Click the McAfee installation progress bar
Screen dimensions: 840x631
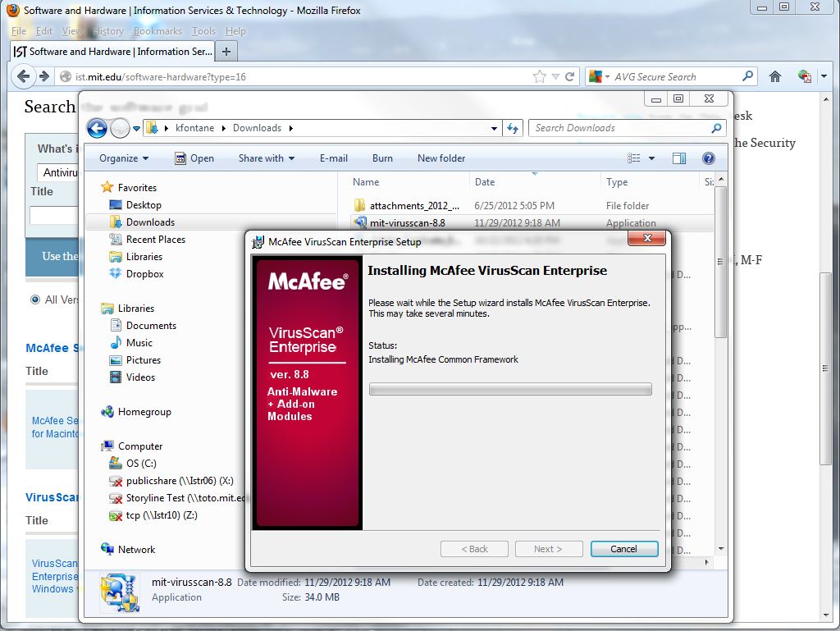(x=509, y=389)
